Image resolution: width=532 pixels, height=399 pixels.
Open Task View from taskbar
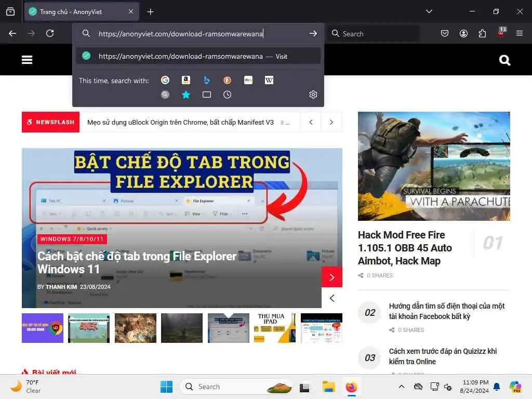pyautogui.click(x=304, y=387)
